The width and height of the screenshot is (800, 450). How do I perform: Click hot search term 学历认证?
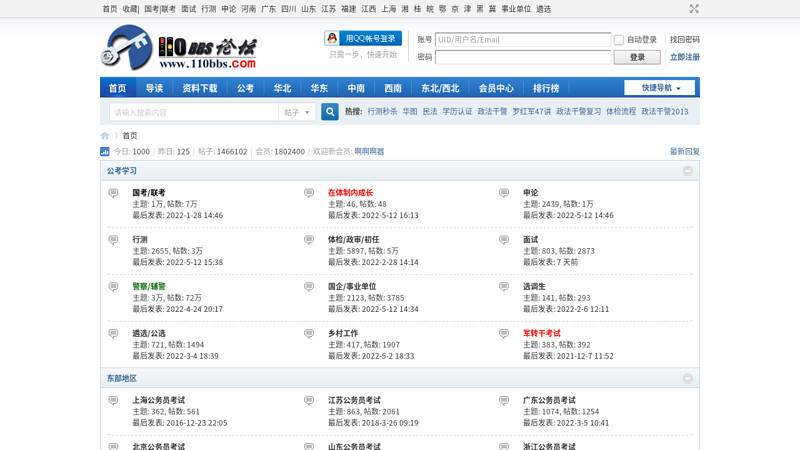point(457,112)
